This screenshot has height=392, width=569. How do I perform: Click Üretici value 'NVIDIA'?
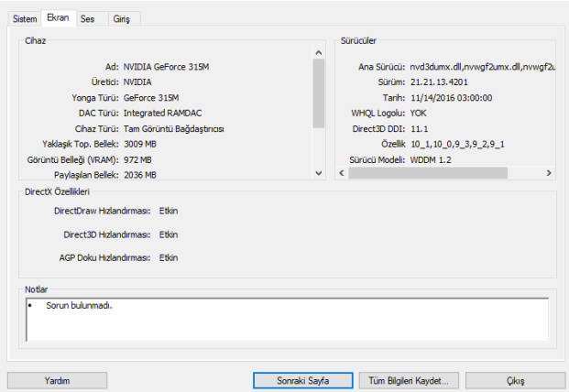click(137, 82)
